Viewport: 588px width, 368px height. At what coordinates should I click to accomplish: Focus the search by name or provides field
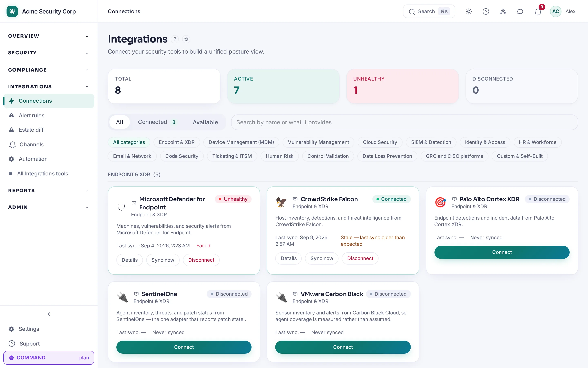click(x=404, y=122)
